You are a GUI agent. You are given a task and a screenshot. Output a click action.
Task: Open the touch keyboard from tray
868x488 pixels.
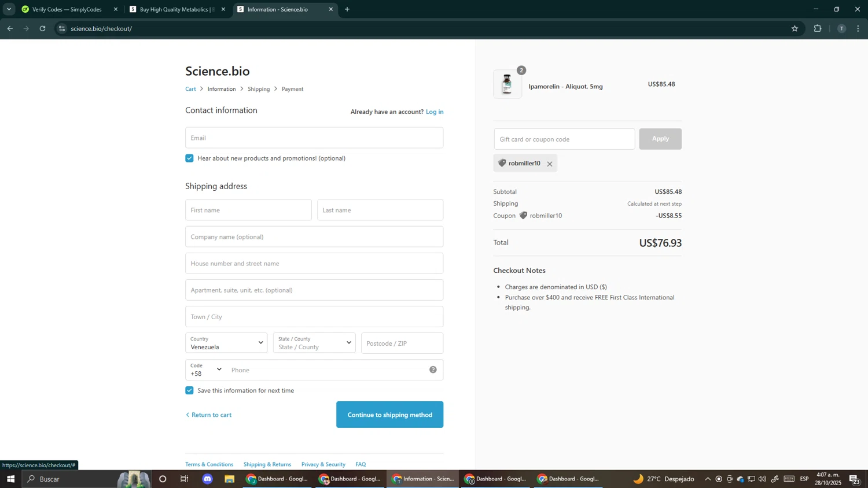789,479
